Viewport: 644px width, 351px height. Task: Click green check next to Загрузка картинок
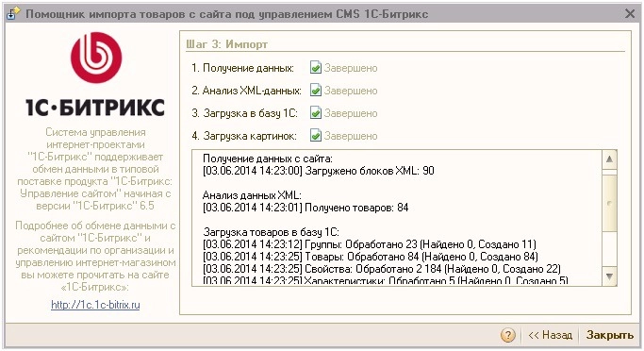(316, 135)
